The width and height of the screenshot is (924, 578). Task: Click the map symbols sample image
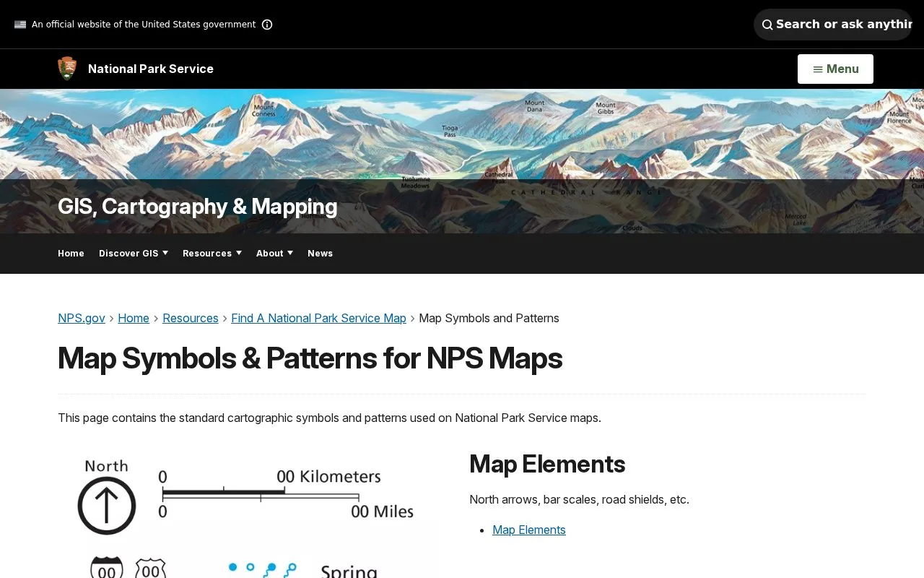coord(248,515)
